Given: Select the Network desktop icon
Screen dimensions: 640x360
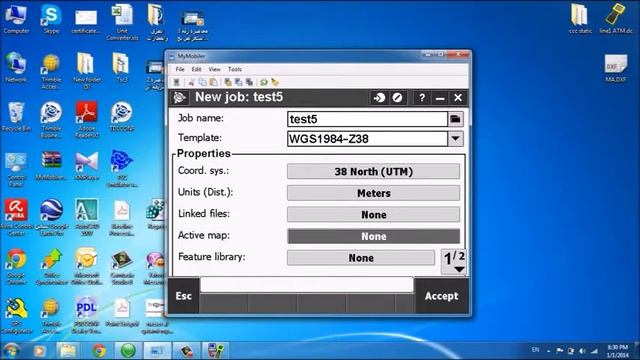Looking at the screenshot, I should (16, 67).
